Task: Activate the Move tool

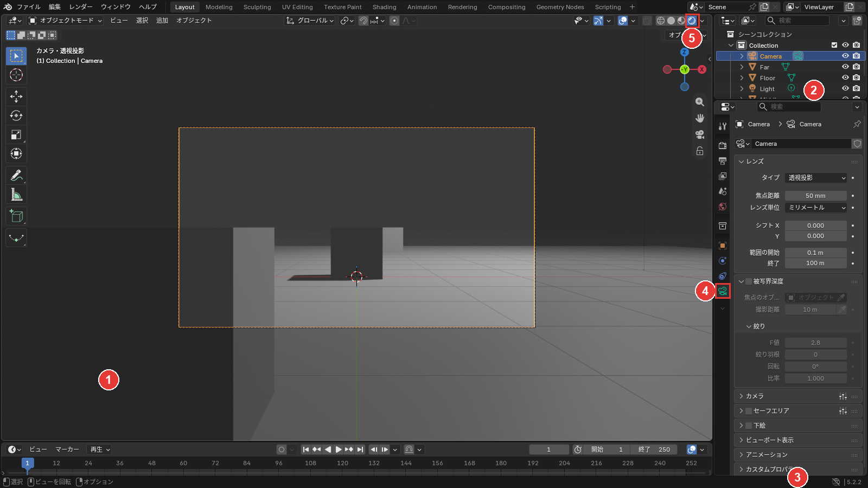Action: 16,97
